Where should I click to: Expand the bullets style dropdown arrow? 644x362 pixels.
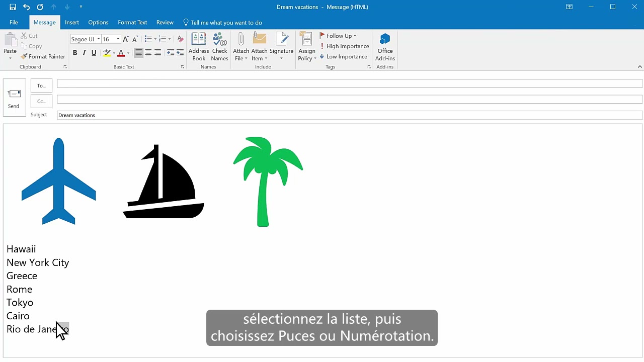(x=155, y=39)
